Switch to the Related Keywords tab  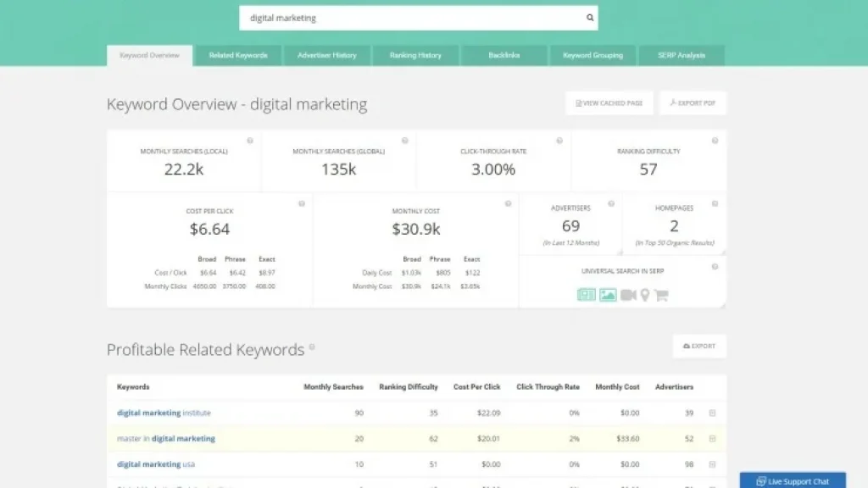238,56
